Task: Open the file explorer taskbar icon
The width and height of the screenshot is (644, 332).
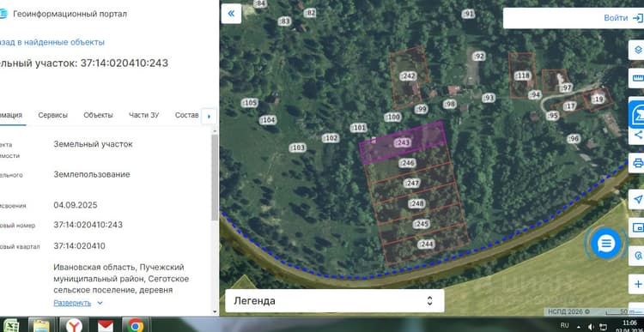Action: pos(41,325)
